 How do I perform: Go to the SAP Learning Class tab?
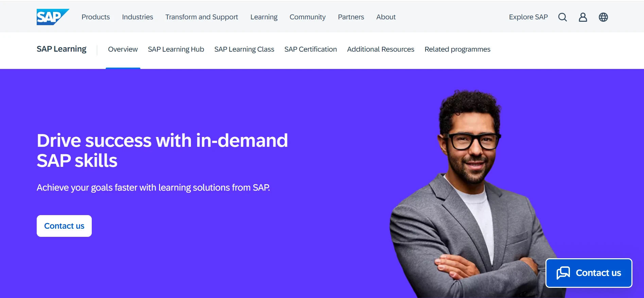(244, 49)
